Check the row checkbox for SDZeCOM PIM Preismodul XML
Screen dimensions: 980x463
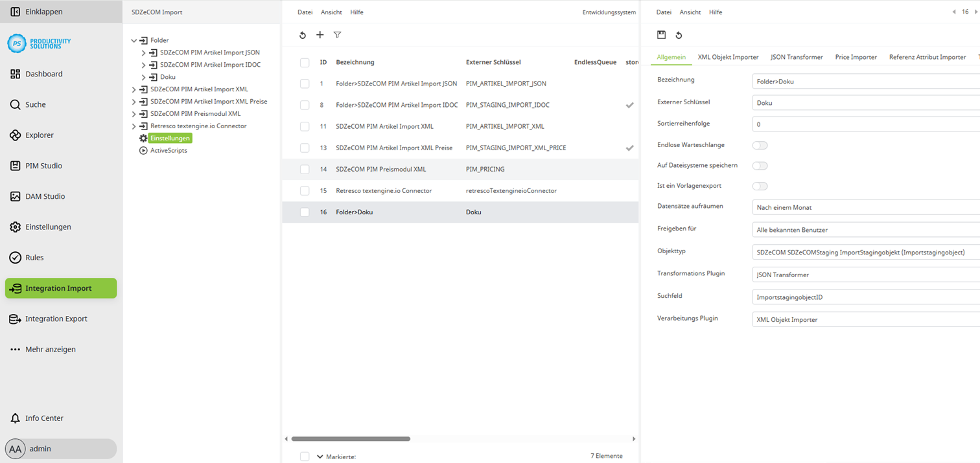tap(304, 169)
